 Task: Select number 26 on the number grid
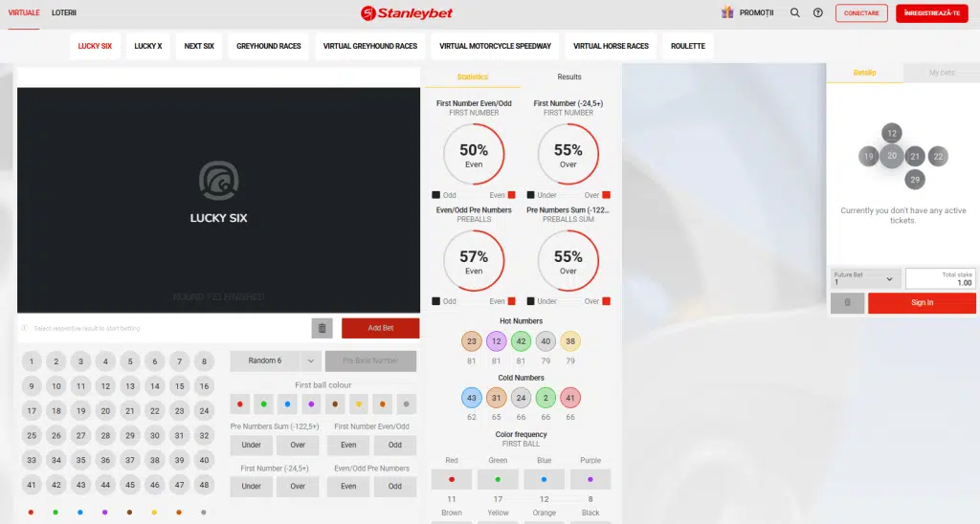pyautogui.click(x=56, y=435)
